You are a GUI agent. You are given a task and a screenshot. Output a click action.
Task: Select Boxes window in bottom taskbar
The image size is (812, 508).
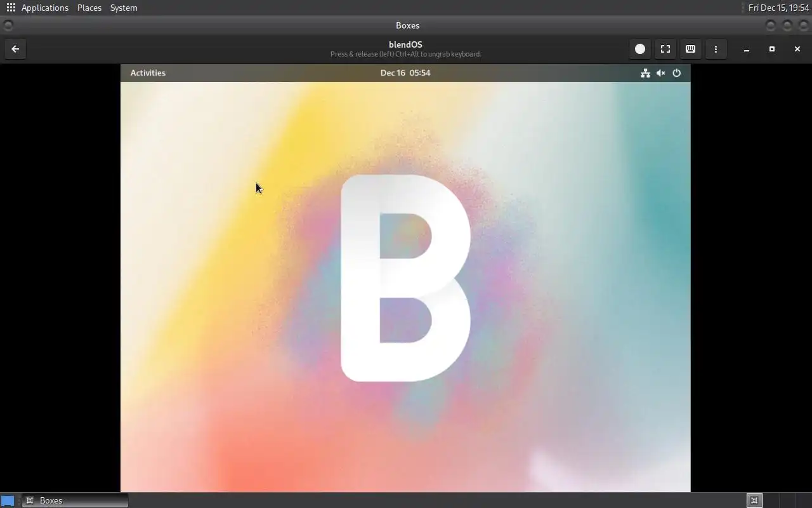[x=75, y=500]
